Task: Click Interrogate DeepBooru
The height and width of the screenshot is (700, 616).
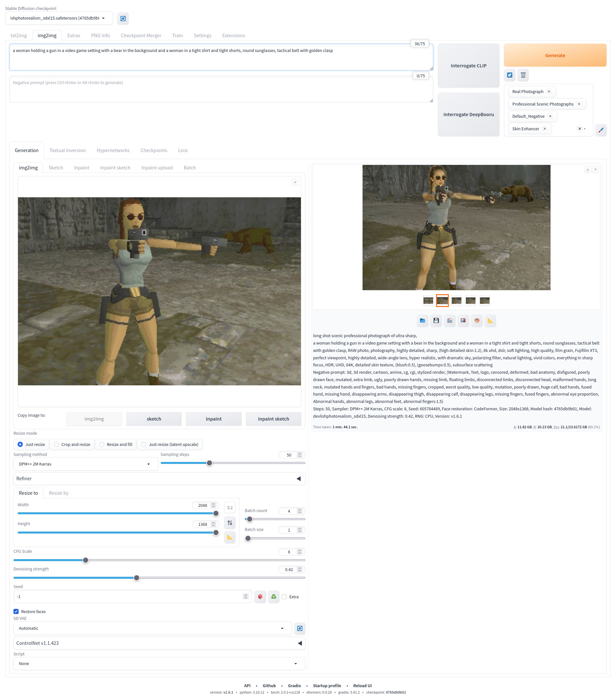Action: pyautogui.click(x=468, y=115)
